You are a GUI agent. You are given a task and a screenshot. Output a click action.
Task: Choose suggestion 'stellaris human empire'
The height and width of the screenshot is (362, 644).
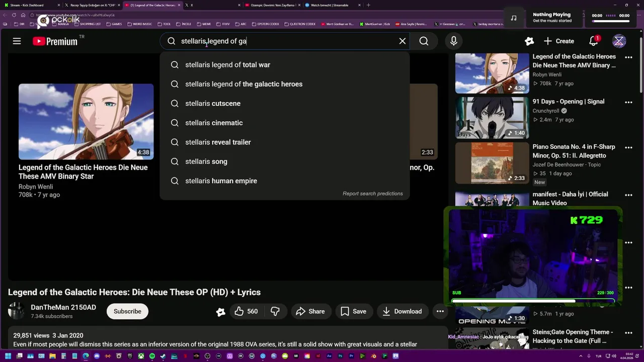(x=285, y=181)
